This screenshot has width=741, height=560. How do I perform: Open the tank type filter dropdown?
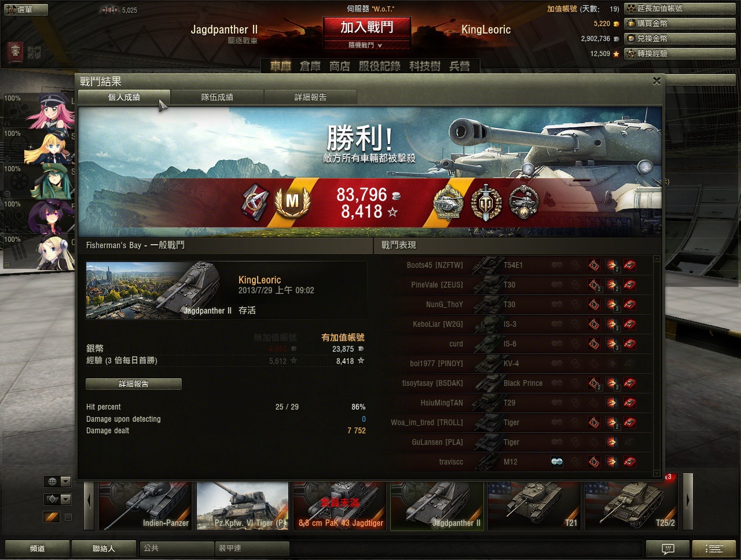click(58, 499)
